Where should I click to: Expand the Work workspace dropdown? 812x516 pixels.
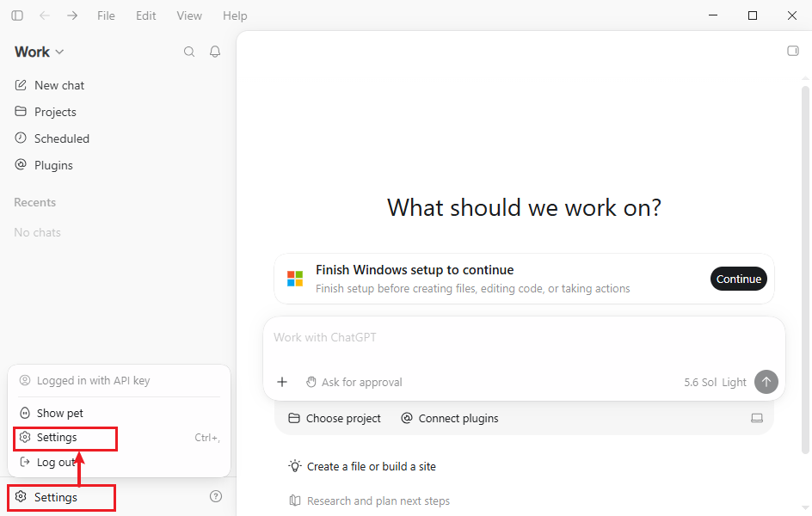(x=40, y=52)
